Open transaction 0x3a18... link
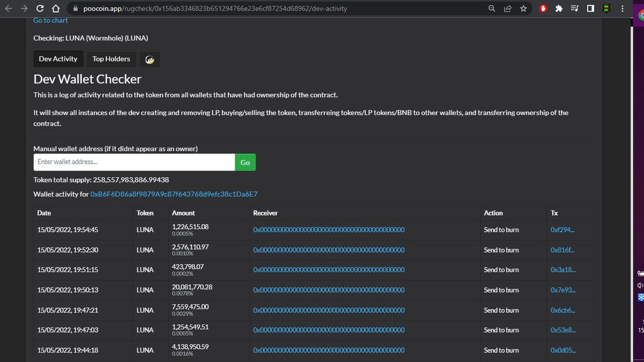The width and height of the screenshot is (644, 362). [563, 270]
